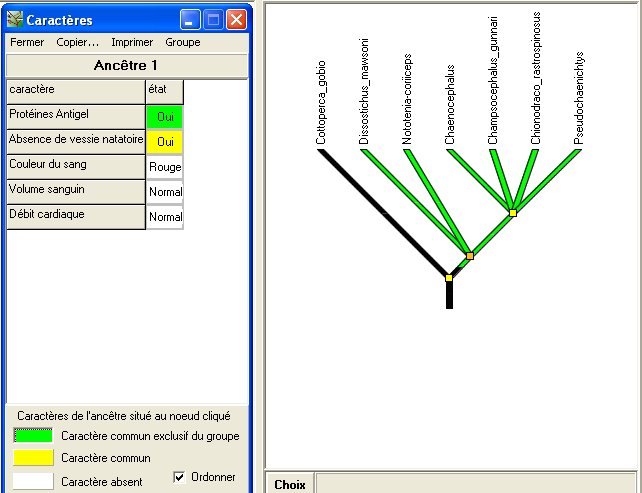Screen dimensions: 642x493
Task: Click the white 'Caractère absent' swatch
Action: (x=32, y=481)
